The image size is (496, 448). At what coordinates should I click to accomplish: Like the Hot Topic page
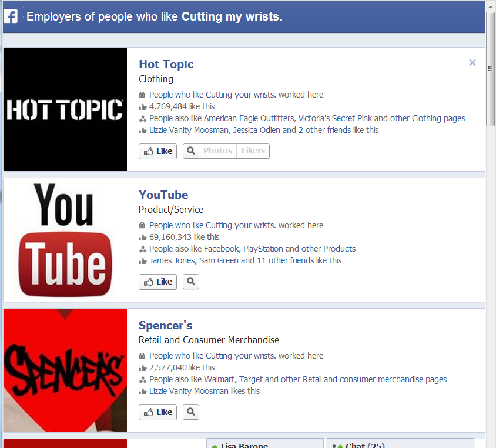coord(157,151)
